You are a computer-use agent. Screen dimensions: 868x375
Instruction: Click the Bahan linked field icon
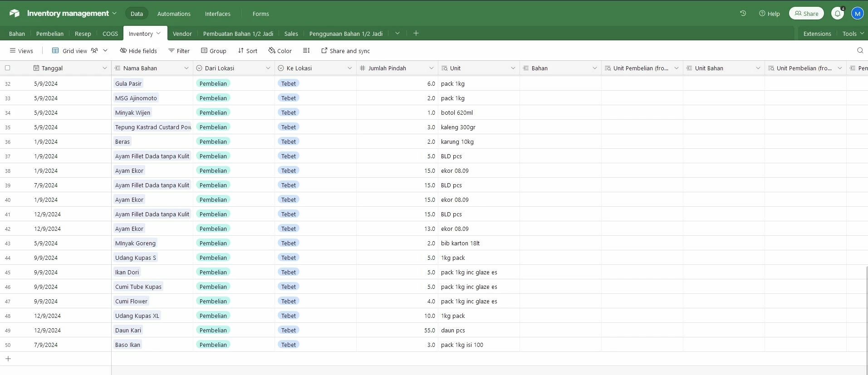(526, 68)
